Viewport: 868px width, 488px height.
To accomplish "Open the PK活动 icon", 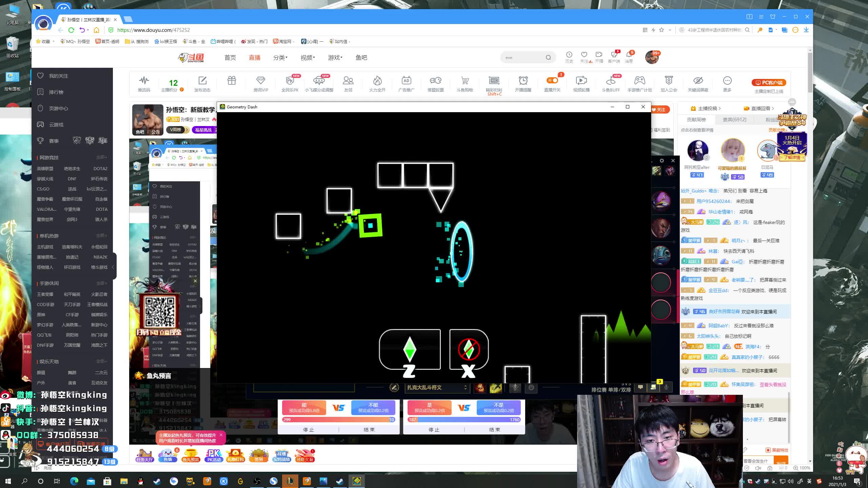I will 214,455.
